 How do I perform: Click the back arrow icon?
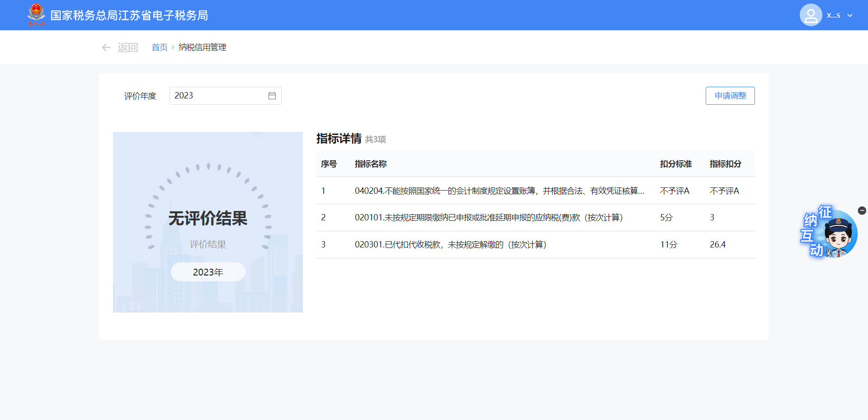coord(106,47)
